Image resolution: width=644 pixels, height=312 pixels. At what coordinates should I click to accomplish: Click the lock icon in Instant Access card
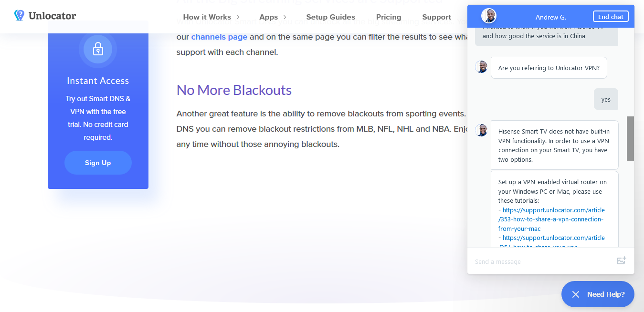(98, 49)
